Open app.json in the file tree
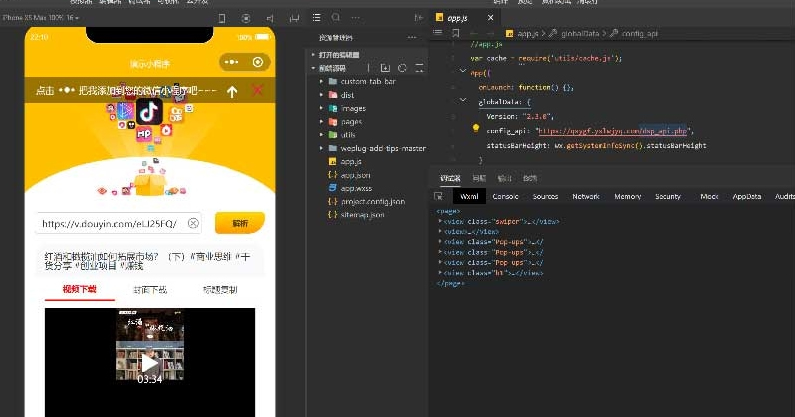This screenshot has height=417, width=795. point(355,175)
